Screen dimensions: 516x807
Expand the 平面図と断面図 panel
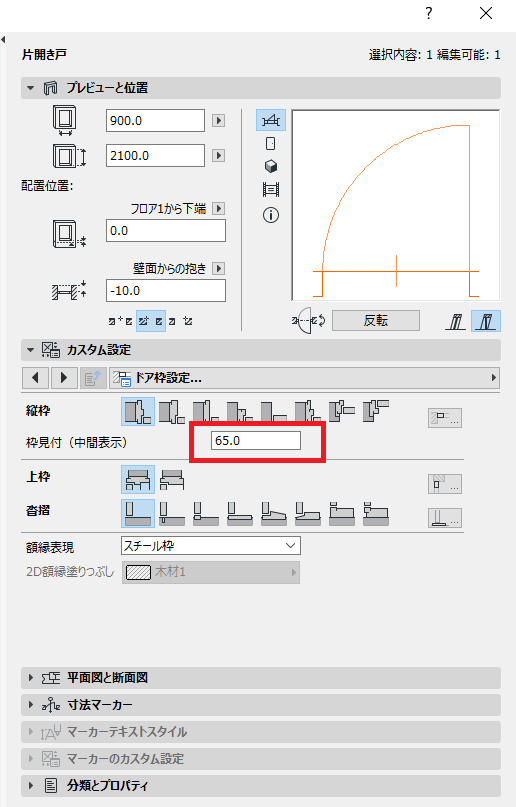(x=31, y=678)
